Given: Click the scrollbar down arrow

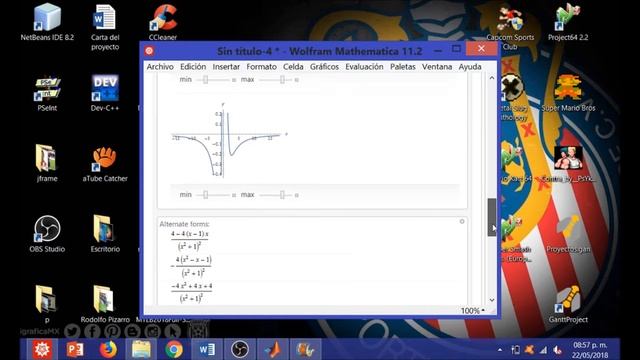Looking at the screenshot, I should click(x=492, y=300).
